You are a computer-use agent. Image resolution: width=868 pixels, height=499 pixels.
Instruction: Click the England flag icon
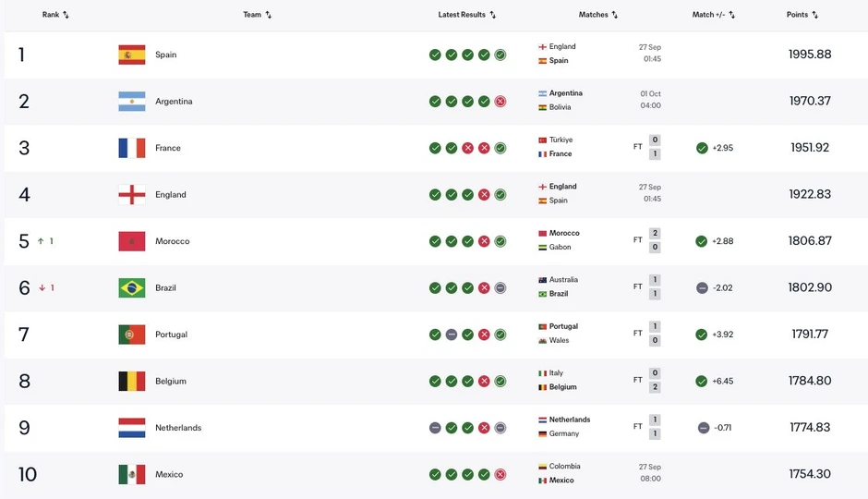click(132, 194)
